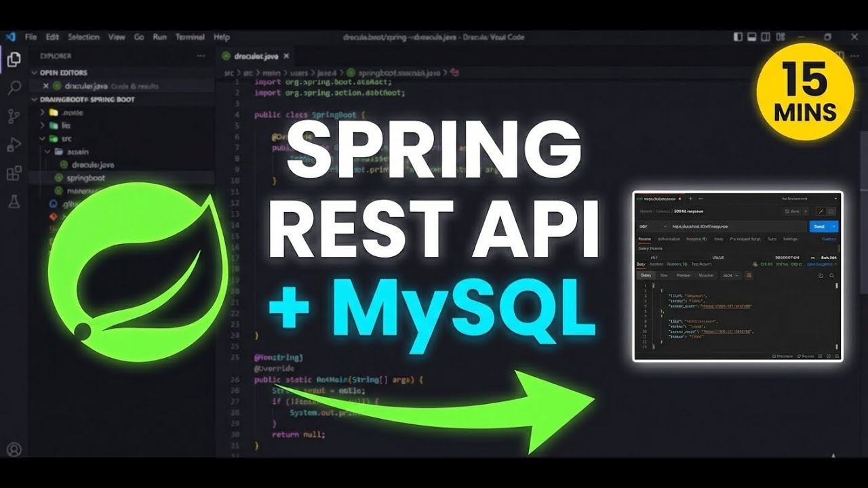
Task: Click the Postman comment icon beside pencil
Action: (x=831, y=212)
